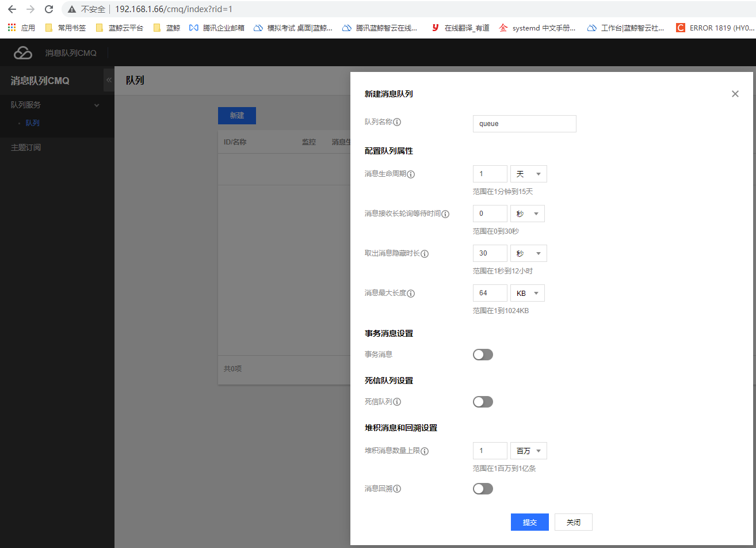This screenshot has width=756, height=548.
Task: Click the 消息最大长度 value field
Action: [490, 293]
